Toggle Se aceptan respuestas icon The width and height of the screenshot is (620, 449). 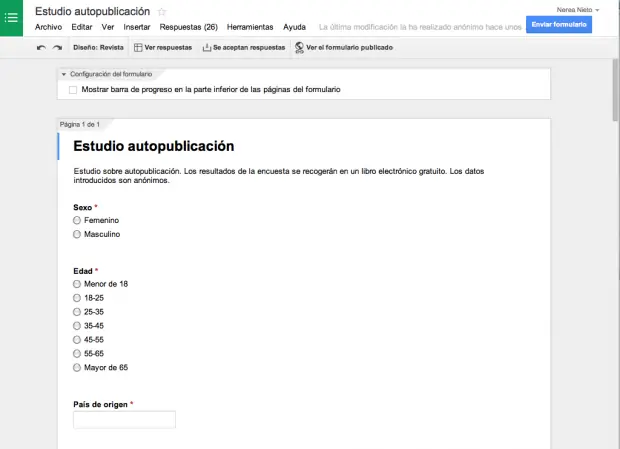click(207, 47)
